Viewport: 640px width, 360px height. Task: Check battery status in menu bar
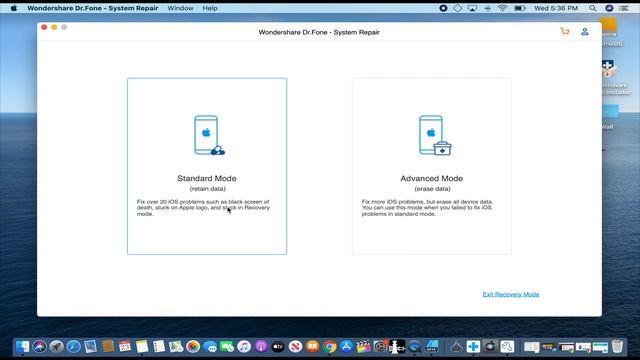pyautogui.click(x=520, y=8)
